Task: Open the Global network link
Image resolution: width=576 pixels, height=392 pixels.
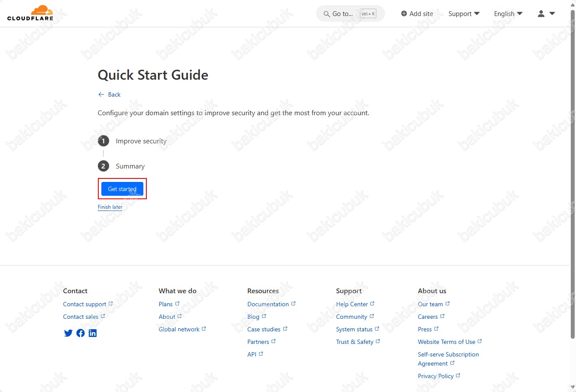Action: pos(182,329)
